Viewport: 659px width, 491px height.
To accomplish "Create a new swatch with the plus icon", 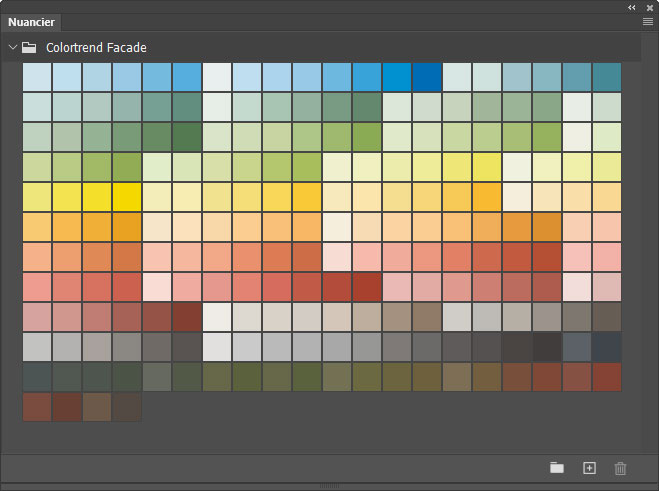I will click(589, 468).
